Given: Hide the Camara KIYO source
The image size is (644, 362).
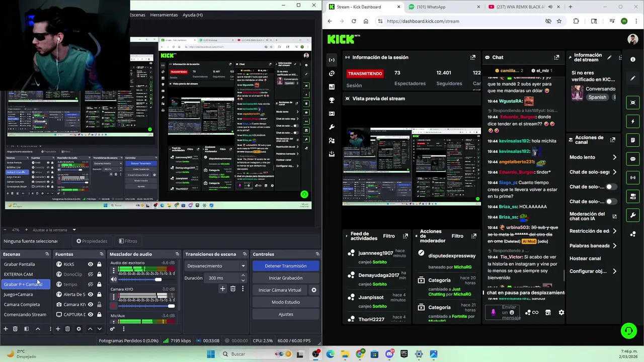Looking at the screenshot, I should click(91, 304).
